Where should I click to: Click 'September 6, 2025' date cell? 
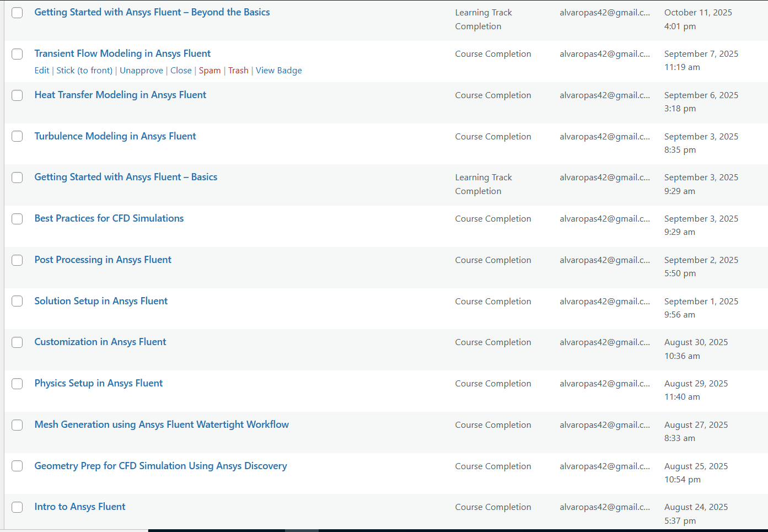tap(701, 102)
